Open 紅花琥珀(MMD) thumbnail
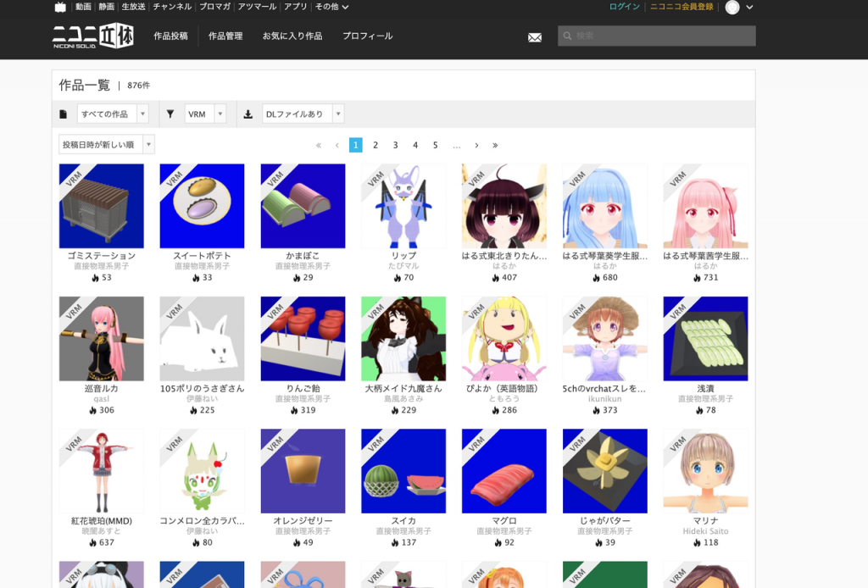Screen dimensions: 868x588 tap(102, 471)
